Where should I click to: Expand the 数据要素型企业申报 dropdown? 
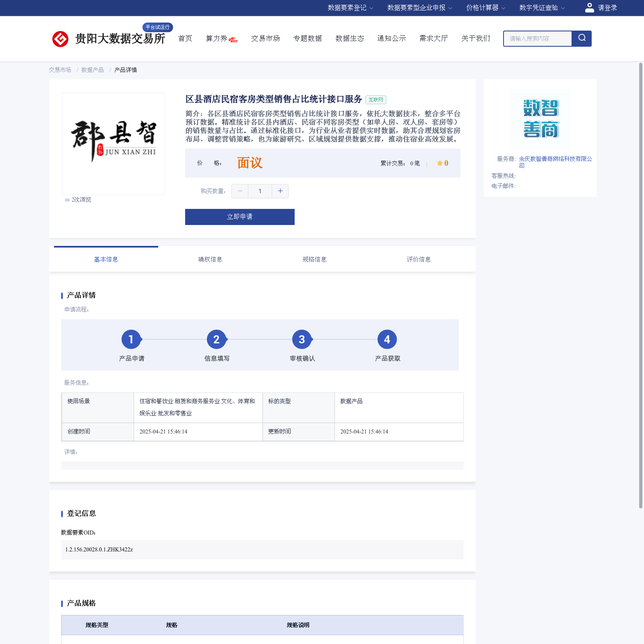[x=419, y=8]
